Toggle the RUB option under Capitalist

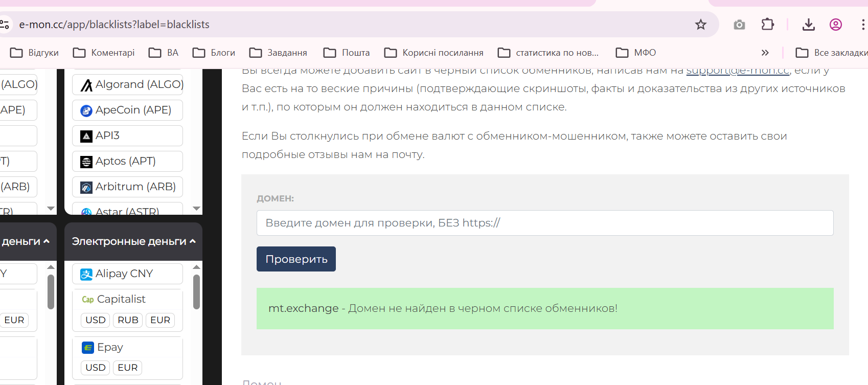click(128, 320)
